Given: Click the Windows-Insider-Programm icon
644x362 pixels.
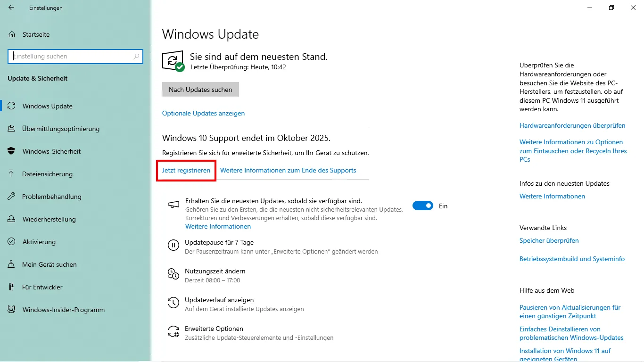Looking at the screenshot, I should pos(12,310).
